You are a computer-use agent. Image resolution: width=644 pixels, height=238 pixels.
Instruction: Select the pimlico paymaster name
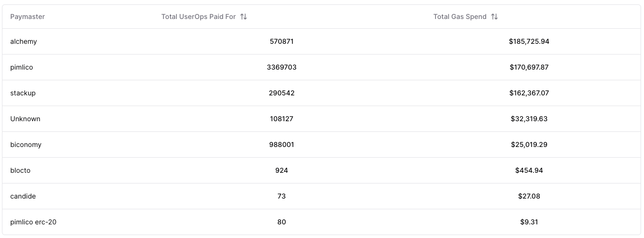21,68
